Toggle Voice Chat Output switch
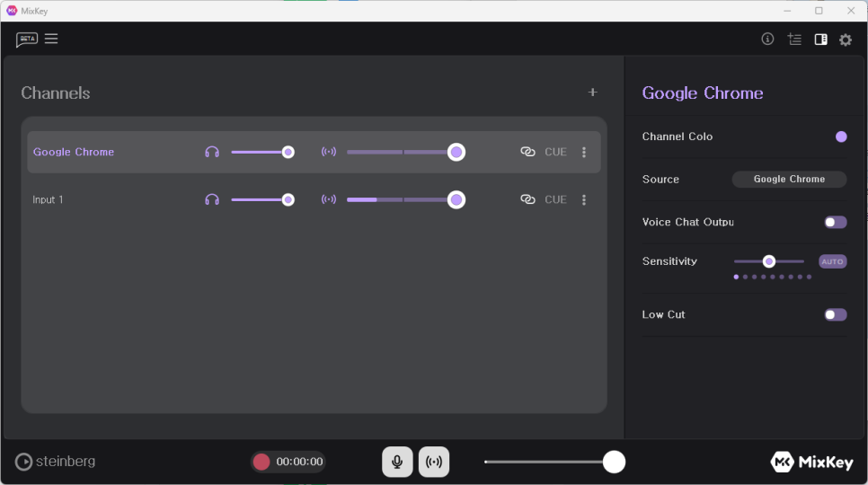Image resolution: width=868 pixels, height=485 pixels. [836, 223]
